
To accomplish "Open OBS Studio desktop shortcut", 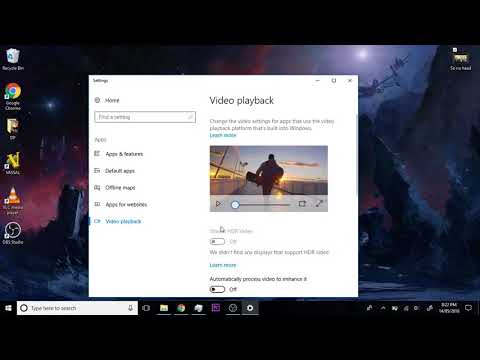I will [x=13, y=233].
